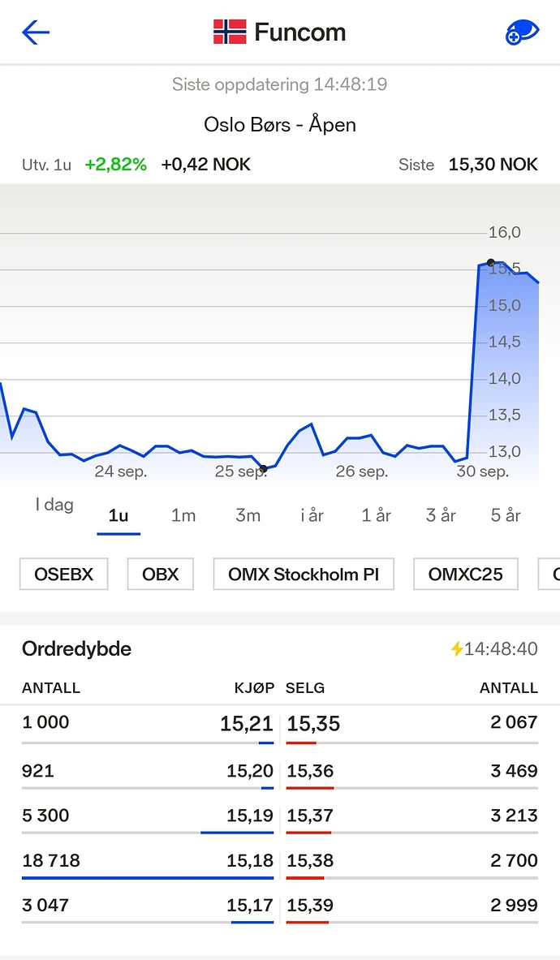Tap the SELG column header
This screenshot has height=960, width=560.
pos(305,688)
